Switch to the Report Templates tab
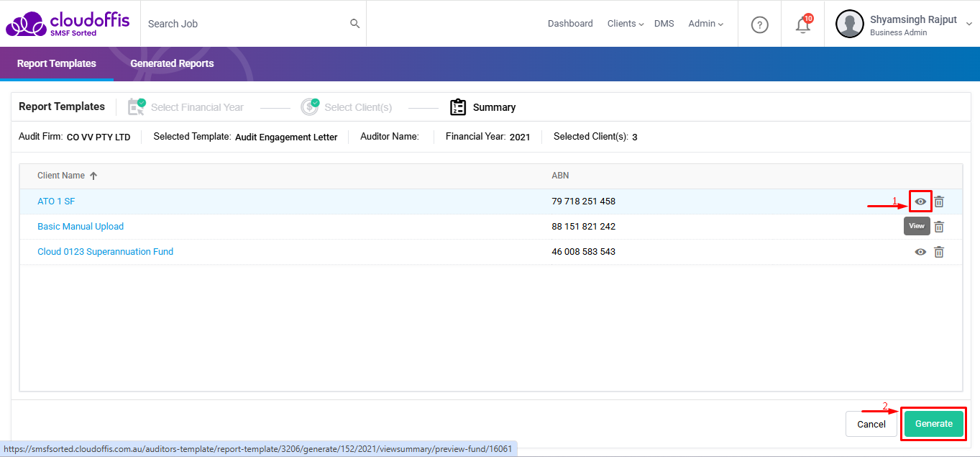The width and height of the screenshot is (980, 457). coord(57,63)
